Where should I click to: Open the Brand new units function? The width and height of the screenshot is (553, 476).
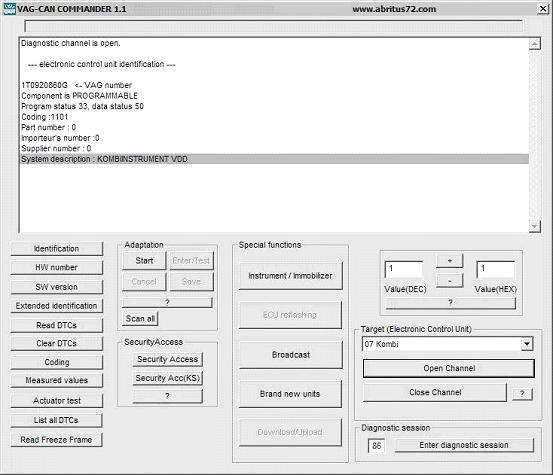point(290,394)
